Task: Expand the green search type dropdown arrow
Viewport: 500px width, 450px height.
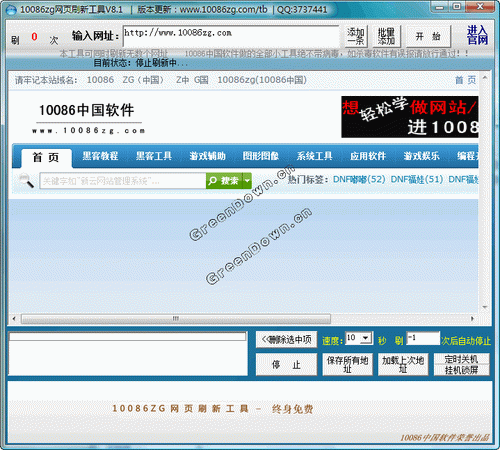Action: coord(247,181)
